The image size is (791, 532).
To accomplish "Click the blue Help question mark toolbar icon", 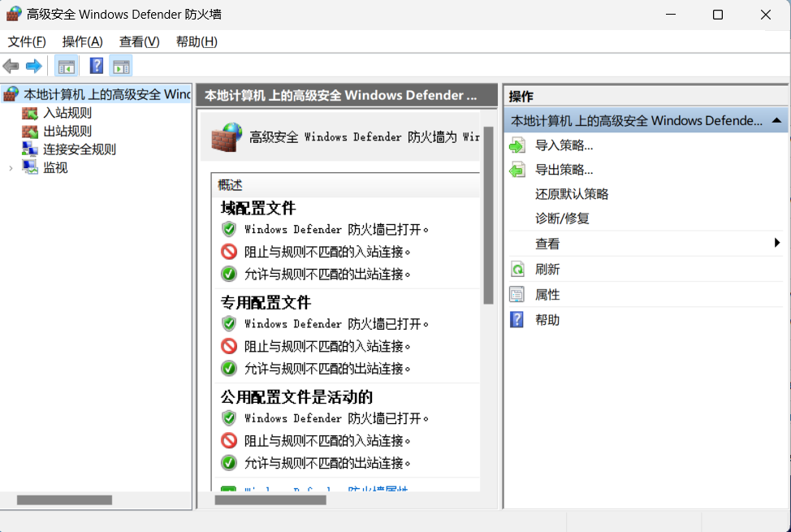I will pyautogui.click(x=96, y=66).
